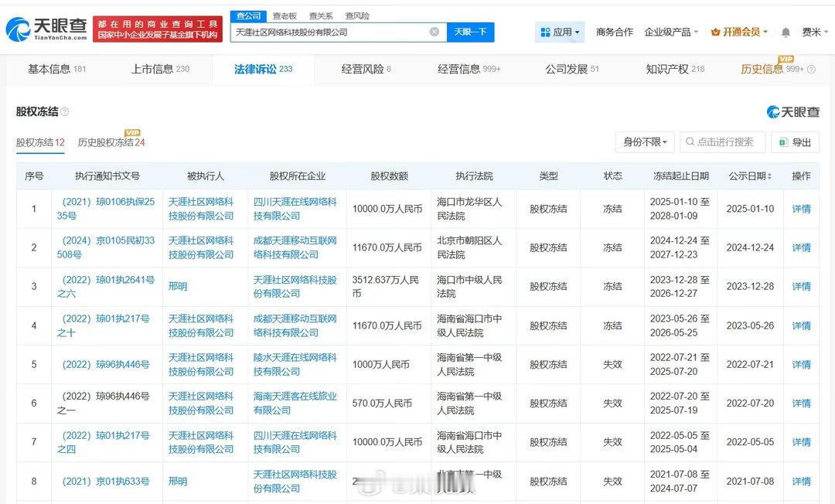Click the 点击进行搜索 search field

pyautogui.click(x=723, y=142)
